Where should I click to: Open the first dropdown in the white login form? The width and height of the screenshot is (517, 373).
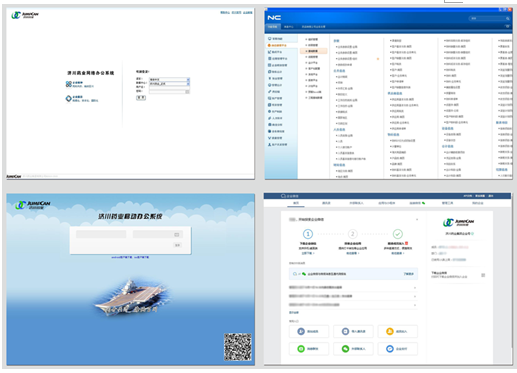click(169, 80)
